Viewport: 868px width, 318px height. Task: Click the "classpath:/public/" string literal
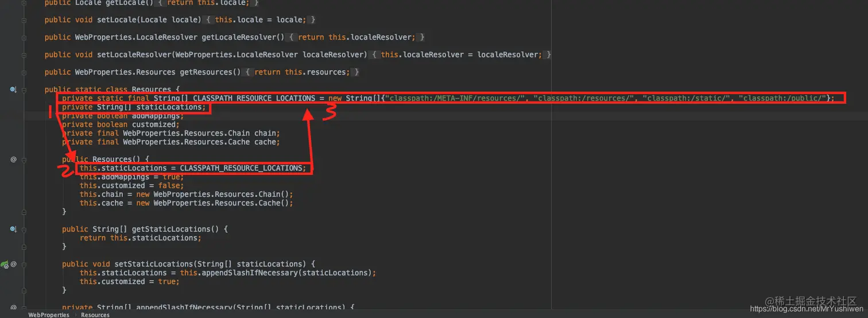pos(782,98)
